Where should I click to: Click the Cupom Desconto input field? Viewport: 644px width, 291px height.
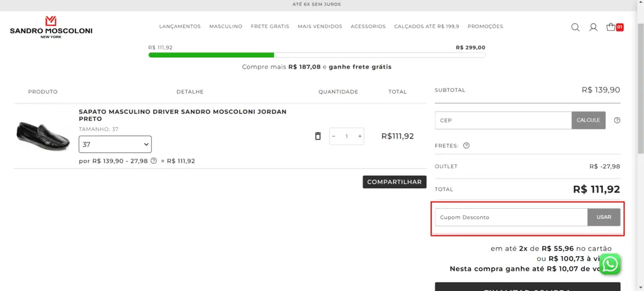pos(511,217)
